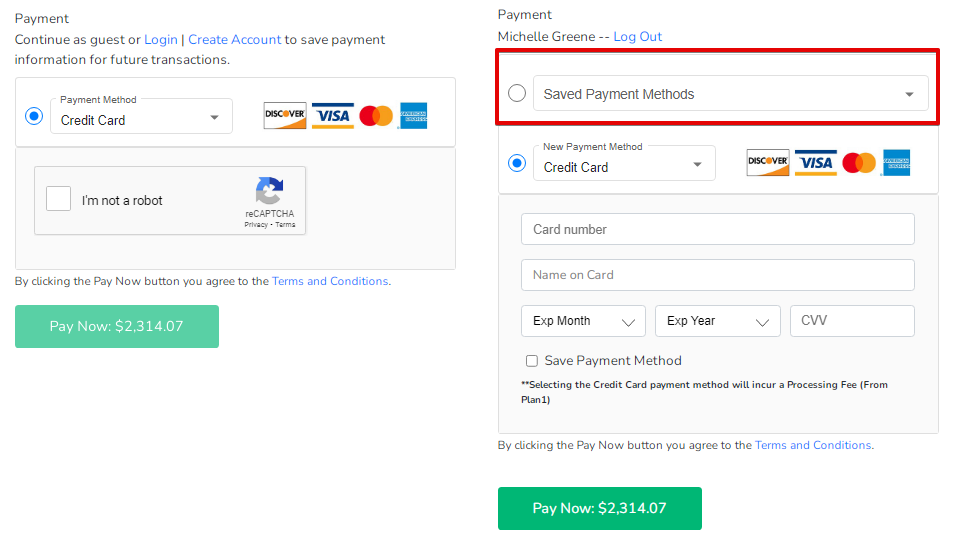This screenshot has height=543, width=953.
Task: Click the Visa logo in guest payment panel
Action: coord(332,116)
